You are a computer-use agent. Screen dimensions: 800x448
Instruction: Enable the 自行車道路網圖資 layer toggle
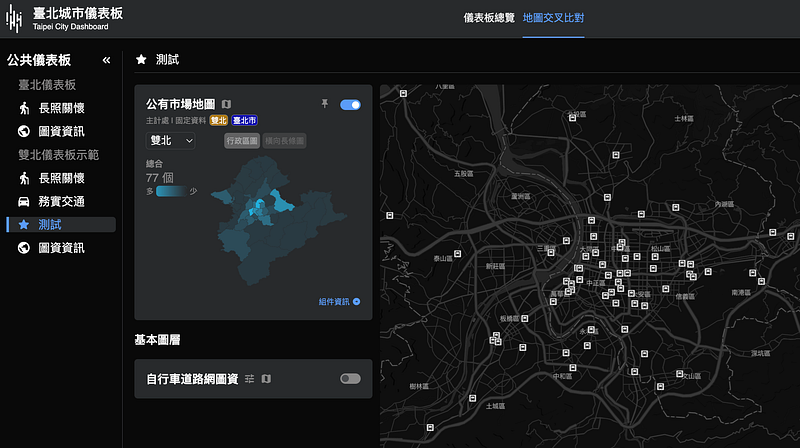click(x=351, y=379)
